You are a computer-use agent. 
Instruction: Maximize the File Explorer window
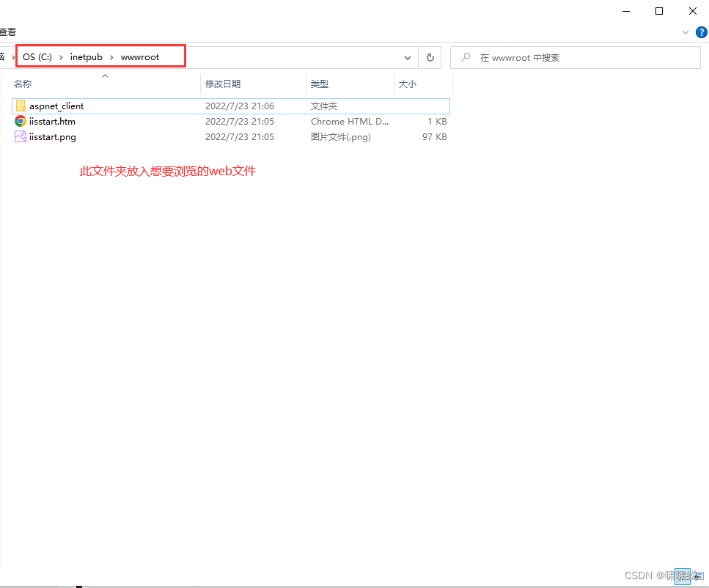(x=658, y=11)
